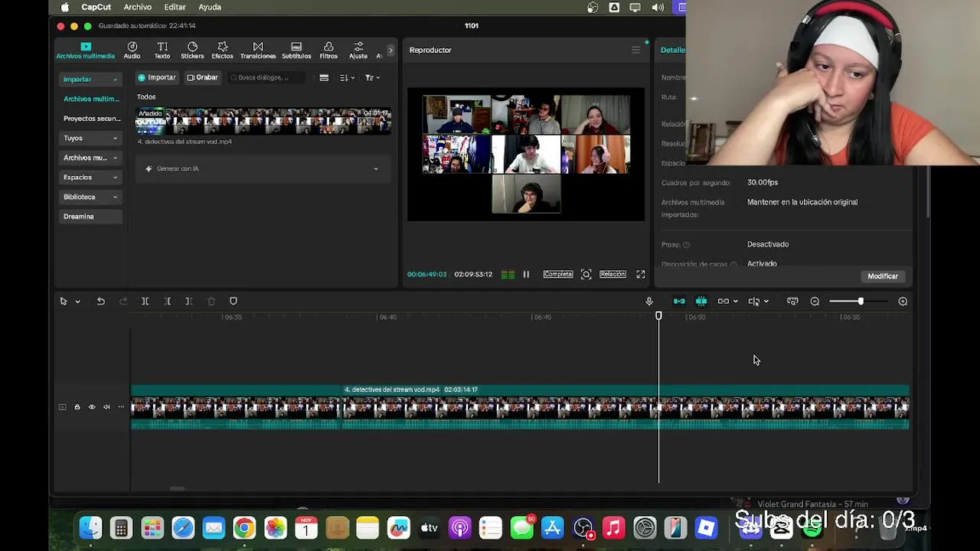
Task: Open the linkage options dropdown arrow
Action: [735, 302]
